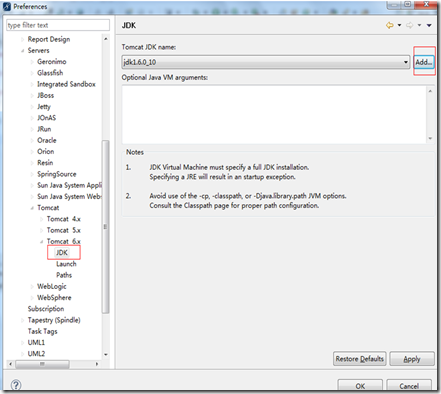
Task: Open the preferences view menu triangle
Action: coord(429,25)
